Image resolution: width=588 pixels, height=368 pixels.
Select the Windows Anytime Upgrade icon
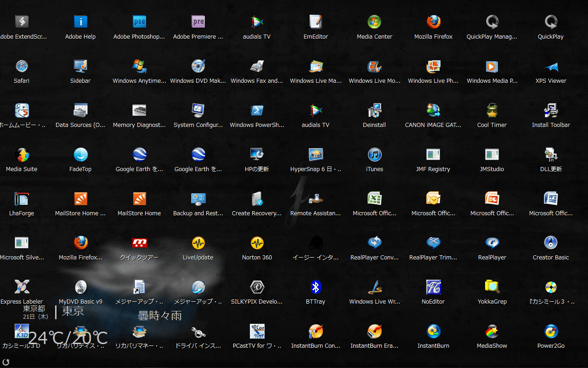pos(139,66)
